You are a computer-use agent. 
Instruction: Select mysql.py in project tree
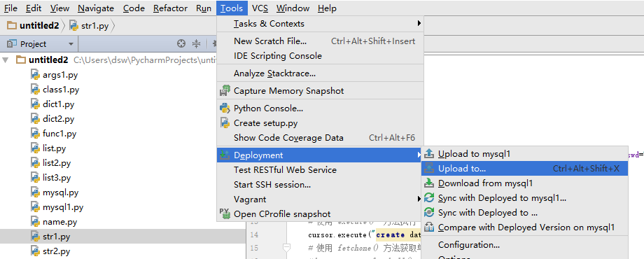point(60,192)
